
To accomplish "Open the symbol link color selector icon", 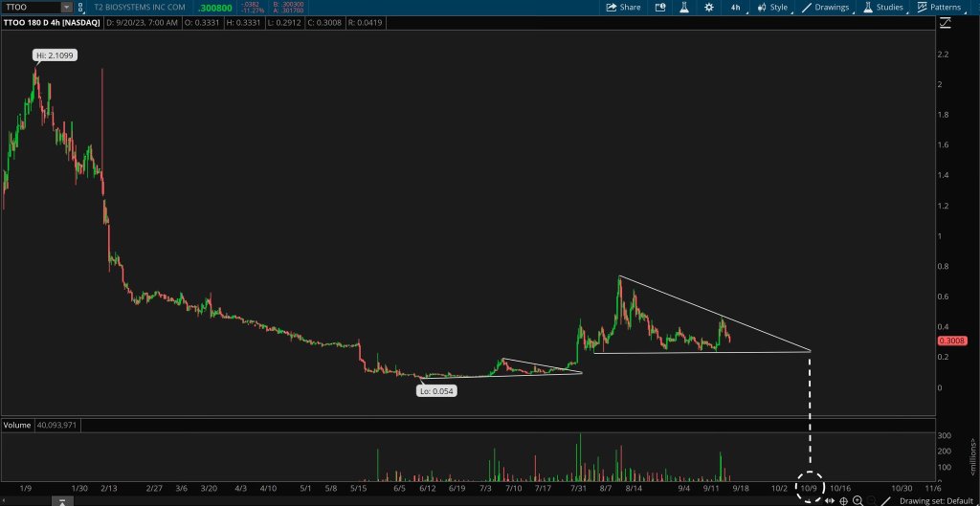I will pos(80,8).
